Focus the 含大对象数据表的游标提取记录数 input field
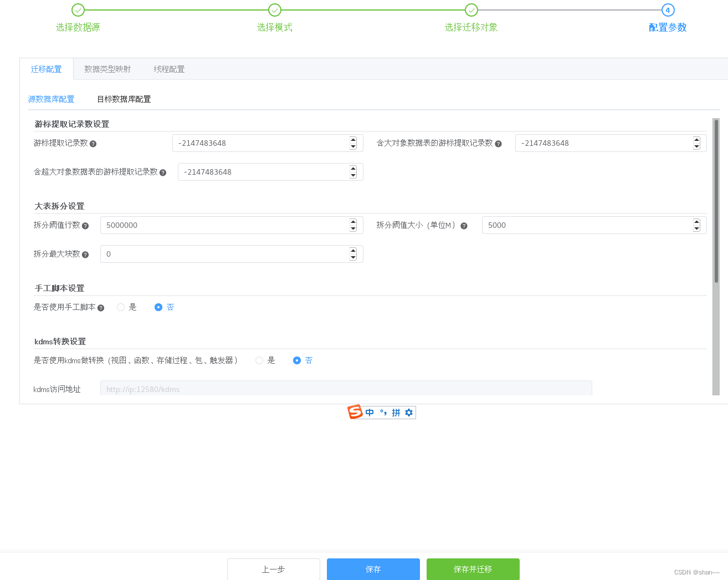This screenshot has width=728, height=580. 611,143
